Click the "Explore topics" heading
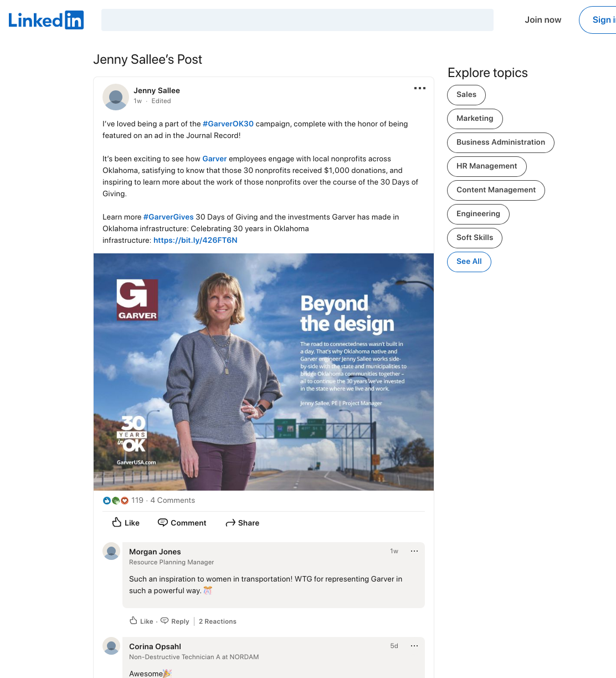Viewport: 616px width, 678px height. coord(487,73)
